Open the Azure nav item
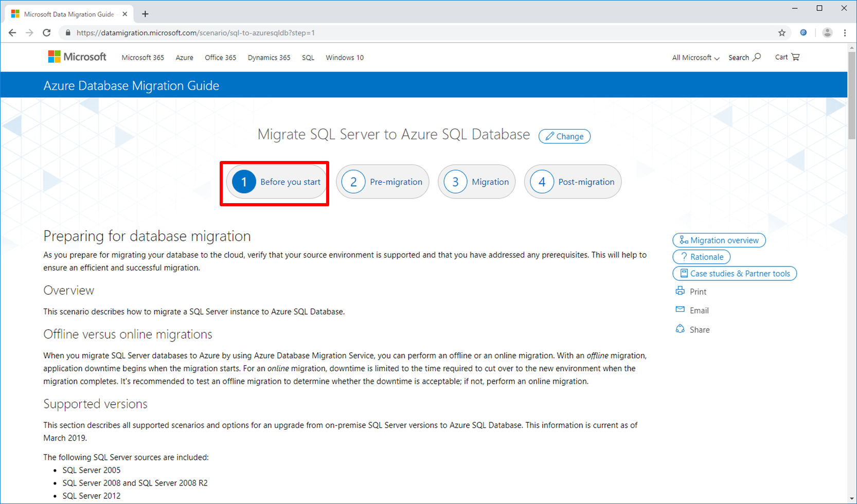Viewport: 857px width, 504px height. pos(185,58)
